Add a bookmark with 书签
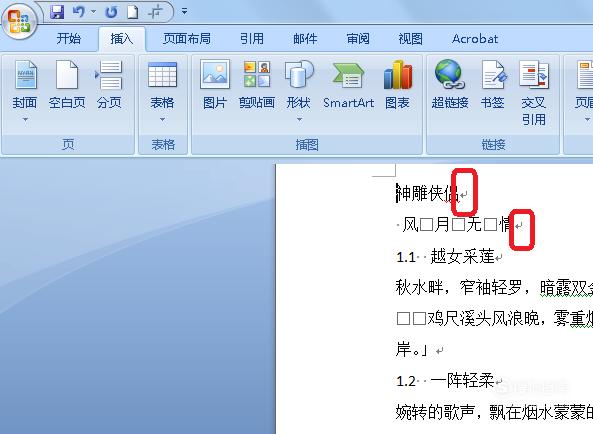This screenshot has width=593, height=434. tap(493, 85)
